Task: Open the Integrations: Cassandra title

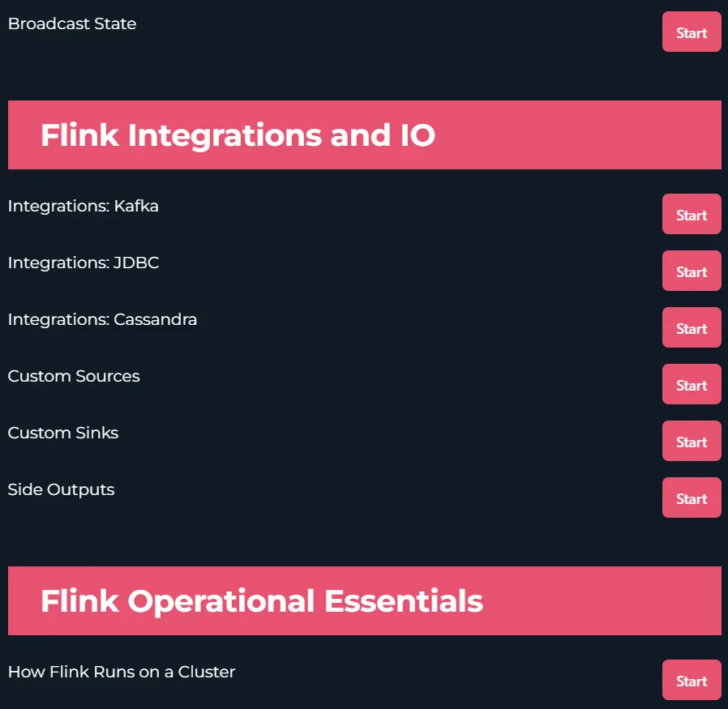Action: pyautogui.click(x=102, y=319)
